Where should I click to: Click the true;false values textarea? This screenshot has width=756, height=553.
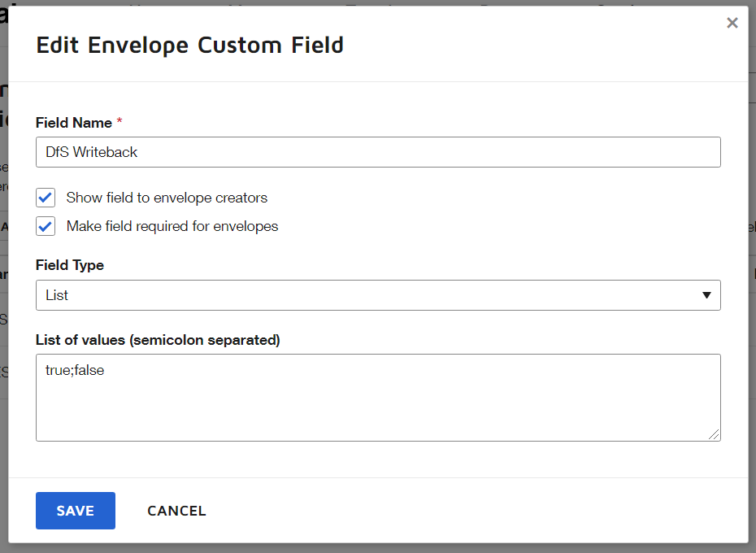tap(378, 397)
